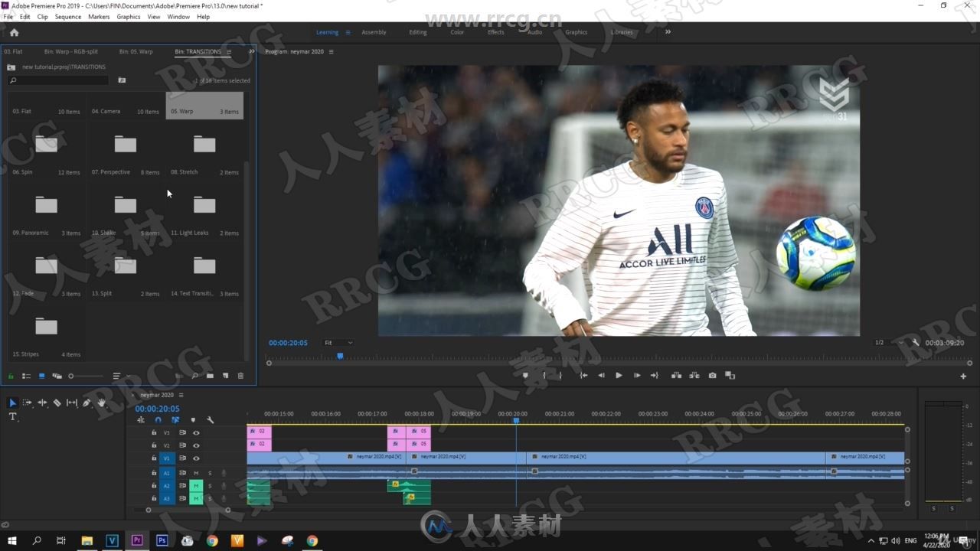Open Learning workspace menu icon
Viewport: 980px width, 551px height.
pos(348,32)
